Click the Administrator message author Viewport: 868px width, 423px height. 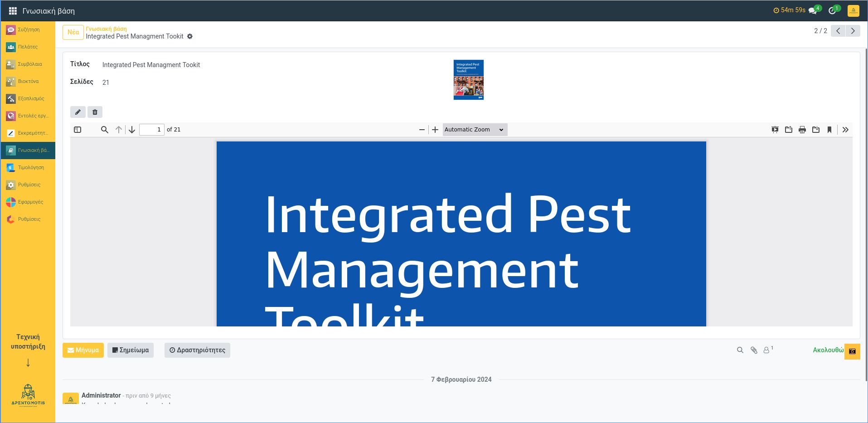click(x=101, y=395)
